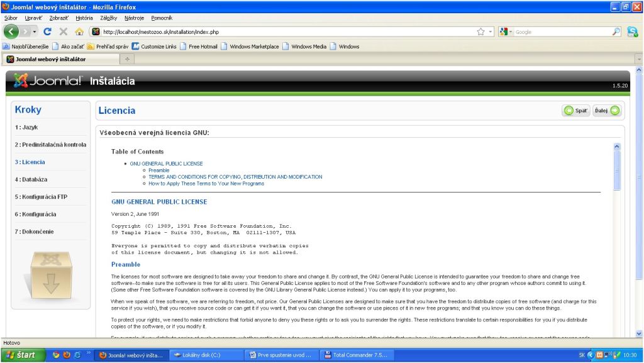Click the Ďalej next button
Screen dimensions: 644x363
pyautogui.click(x=607, y=111)
